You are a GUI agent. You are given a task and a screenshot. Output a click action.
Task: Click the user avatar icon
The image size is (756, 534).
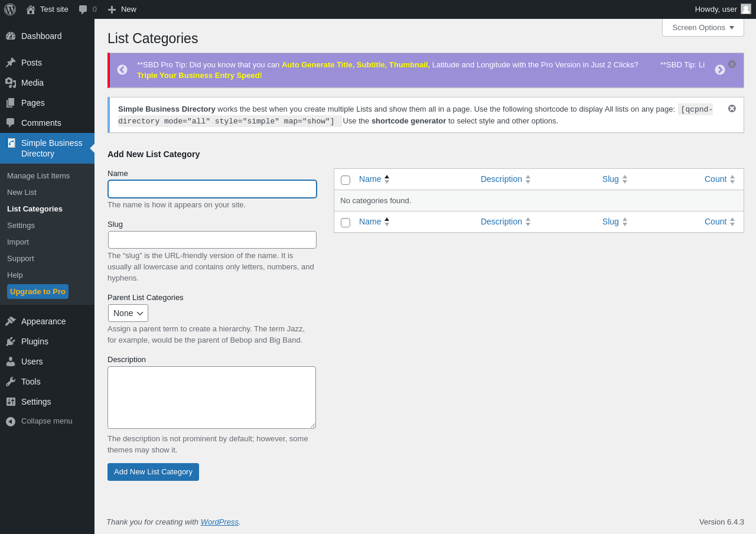(746, 9)
